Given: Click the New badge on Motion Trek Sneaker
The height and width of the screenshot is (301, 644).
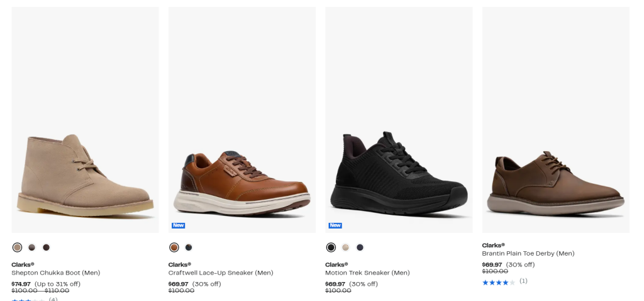Looking at the screenshot, I should 335,225.
